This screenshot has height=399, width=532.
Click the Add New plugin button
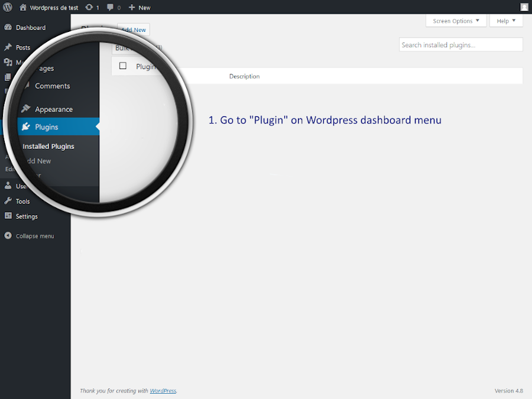(x=132, y=30)
